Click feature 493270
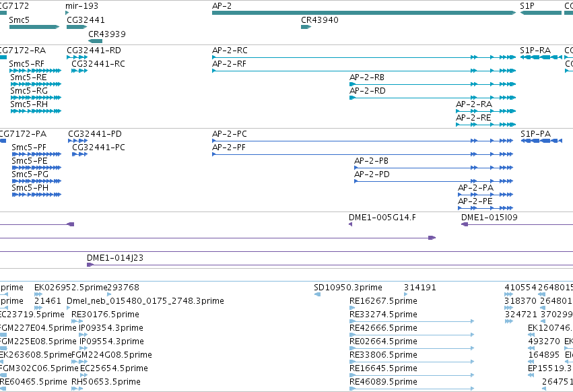The height and width of the screenshot is (392, 573). (x=544, y=341)
